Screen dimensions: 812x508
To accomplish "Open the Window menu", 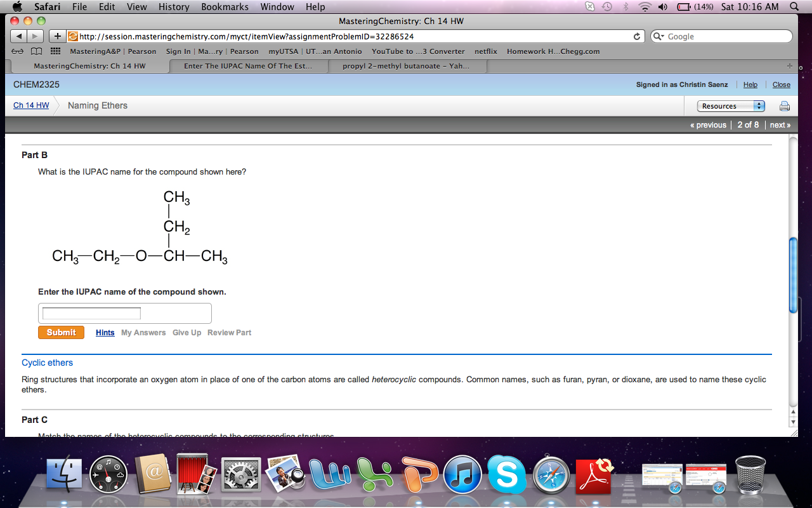I will 277,7.
